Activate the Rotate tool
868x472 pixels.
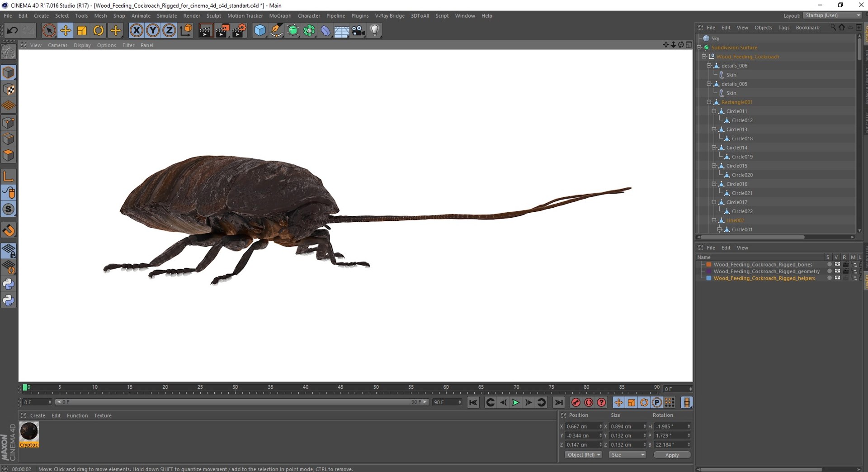click(99, 30)
